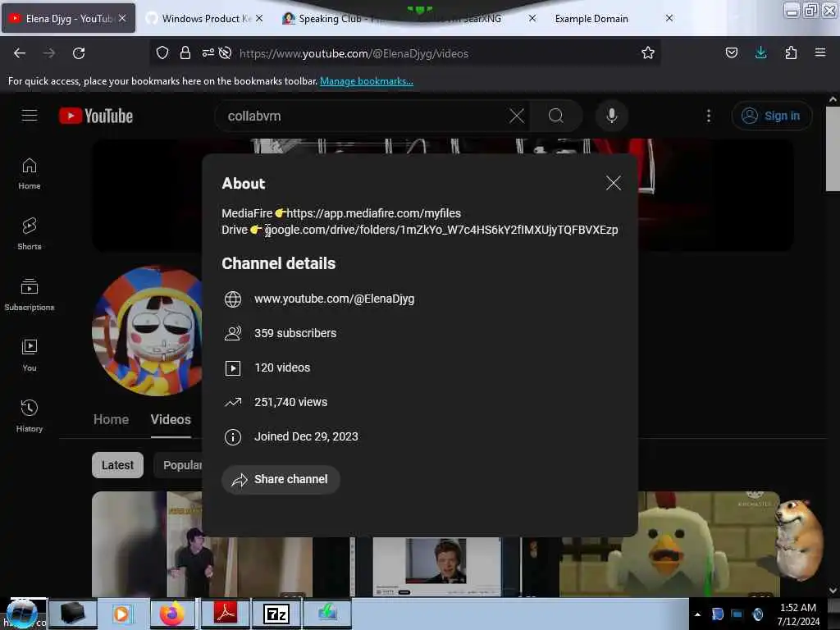Go to YouTube home via logo
The height and width of the screenshot is (630, 840).
[96, 116]
